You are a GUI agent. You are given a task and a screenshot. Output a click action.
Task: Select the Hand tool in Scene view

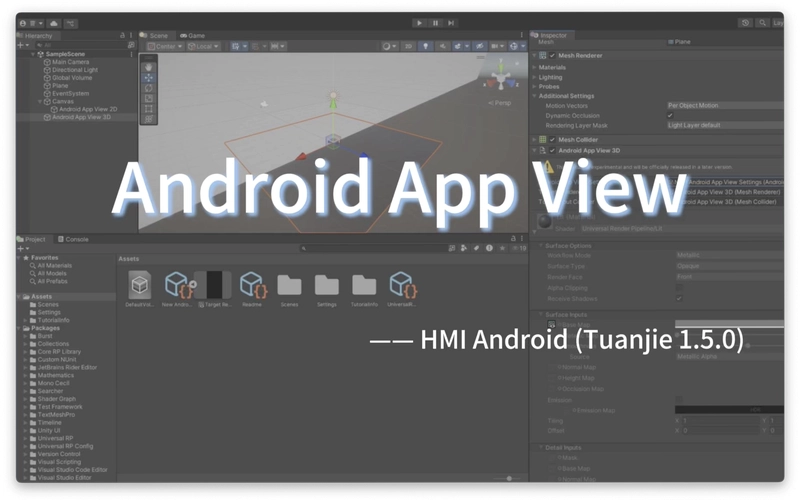pyautogui.click(x=148, y=67)
